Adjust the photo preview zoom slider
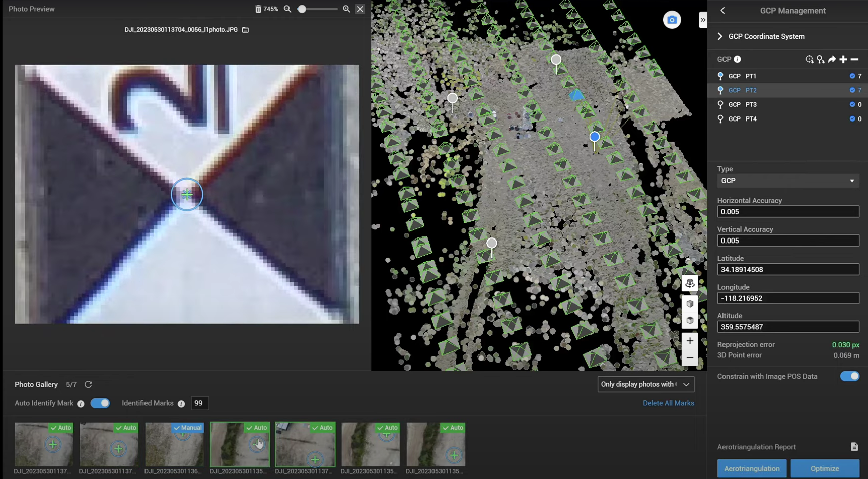This screenshot has height=479, width=868. (x=302, y=9)
